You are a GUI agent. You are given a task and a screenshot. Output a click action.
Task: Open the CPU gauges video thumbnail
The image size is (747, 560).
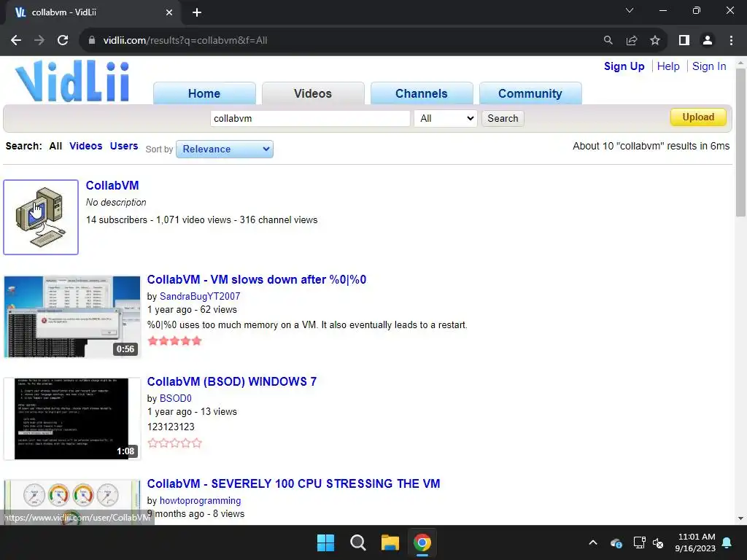72,502
